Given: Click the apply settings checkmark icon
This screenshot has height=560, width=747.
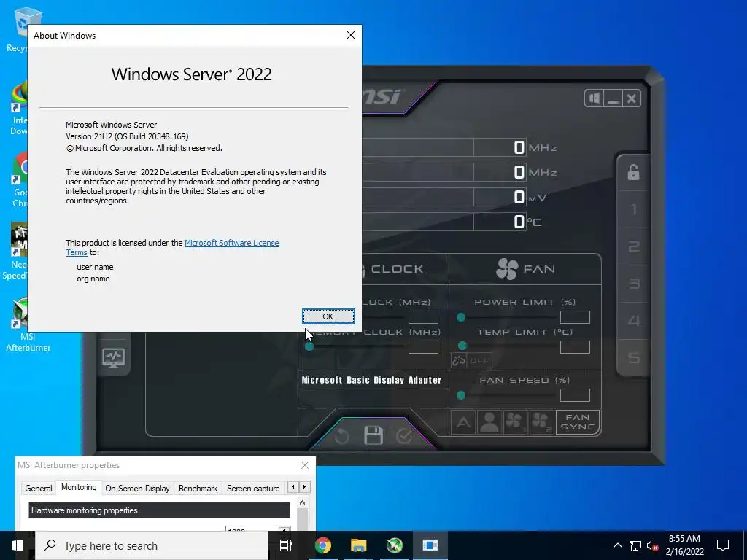Looking at the screenshot, I should pos(404,436).
